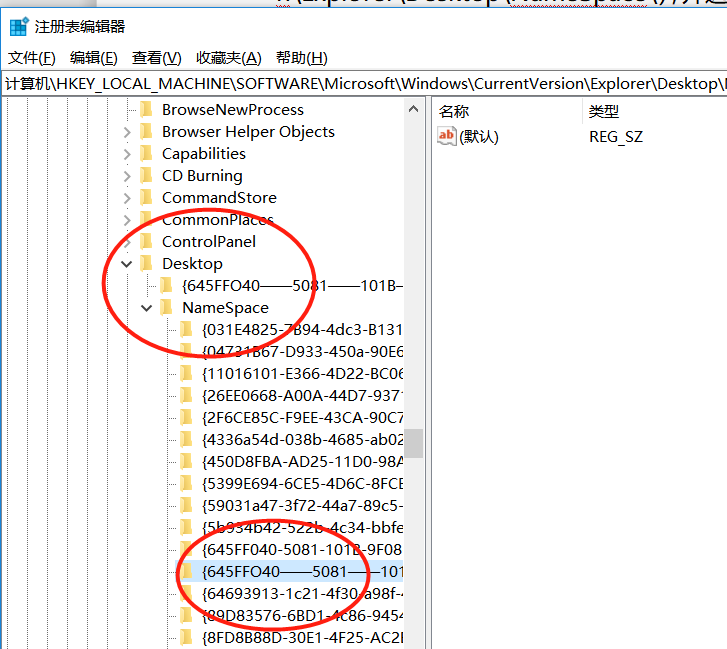
Task: Select the NameSpace key
Action: pos(225,308)
